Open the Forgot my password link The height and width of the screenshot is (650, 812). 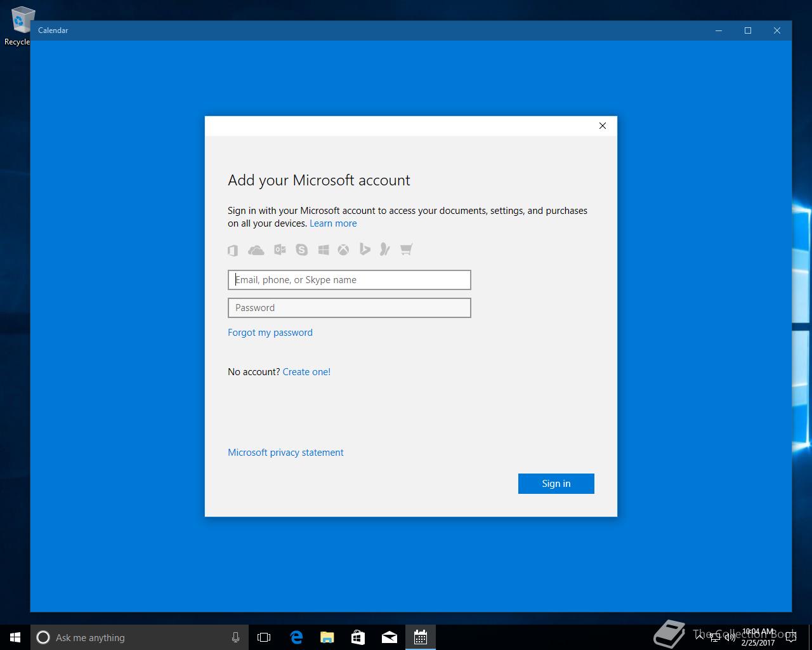(x=270, y=333)
